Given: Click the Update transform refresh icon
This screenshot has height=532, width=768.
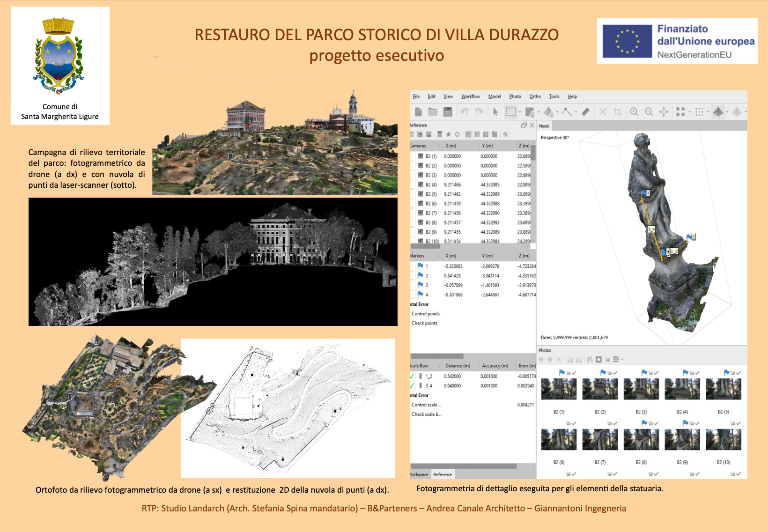Looking at the screenshot, I should pos(458,134).
